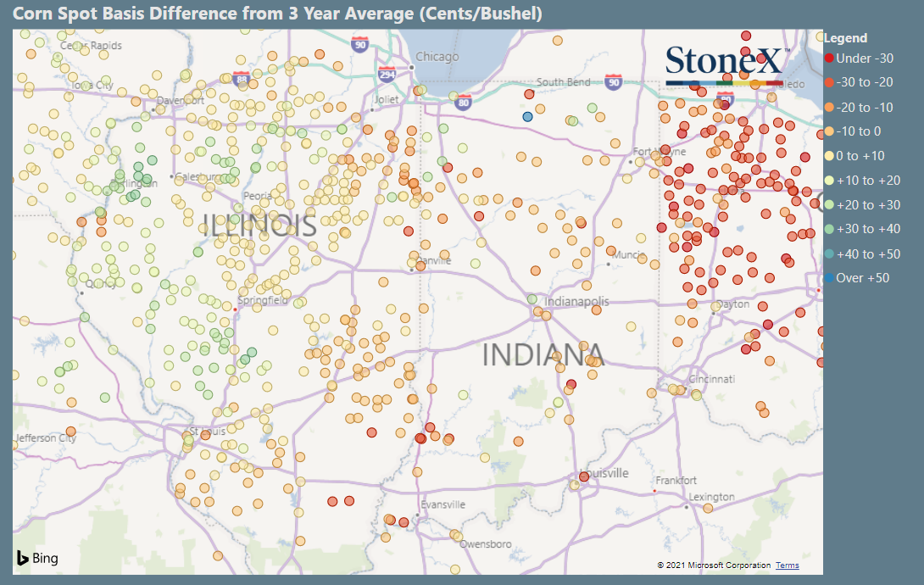The width and height of the screenshot is (924, 585).
Task: Click the Cedar Rapids city label
Action: tap(91, 46)
